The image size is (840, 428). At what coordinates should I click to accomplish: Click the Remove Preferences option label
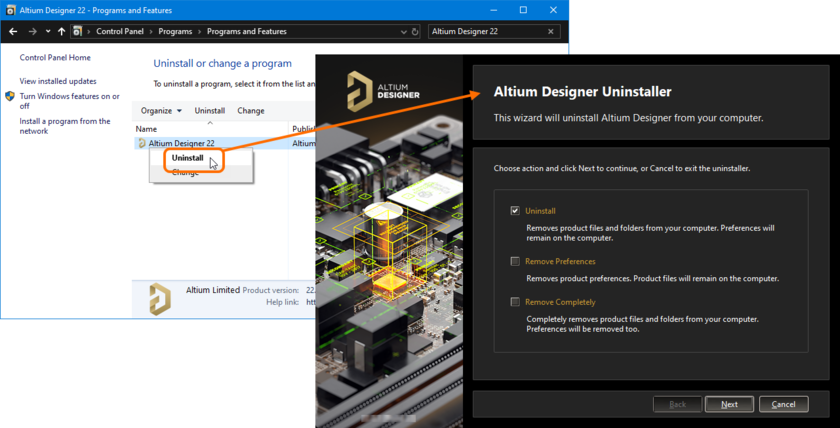click(560, 261)
